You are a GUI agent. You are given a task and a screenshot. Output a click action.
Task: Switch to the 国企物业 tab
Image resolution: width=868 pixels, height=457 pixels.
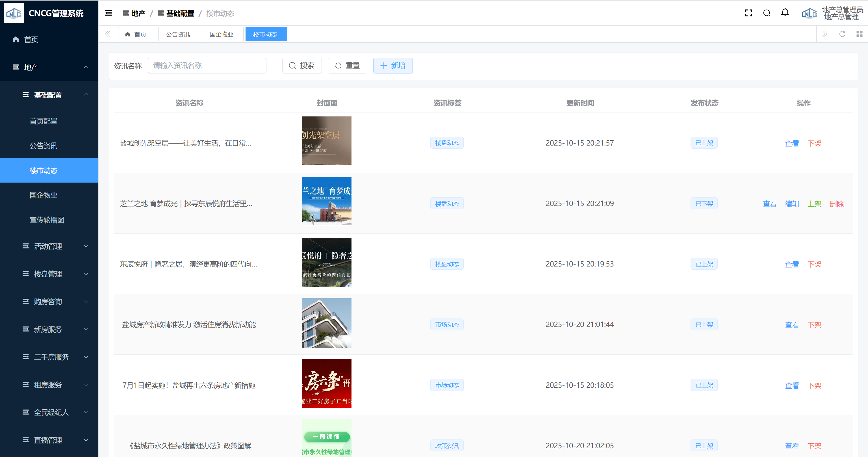pyautogui.click(x=222, y=34)
